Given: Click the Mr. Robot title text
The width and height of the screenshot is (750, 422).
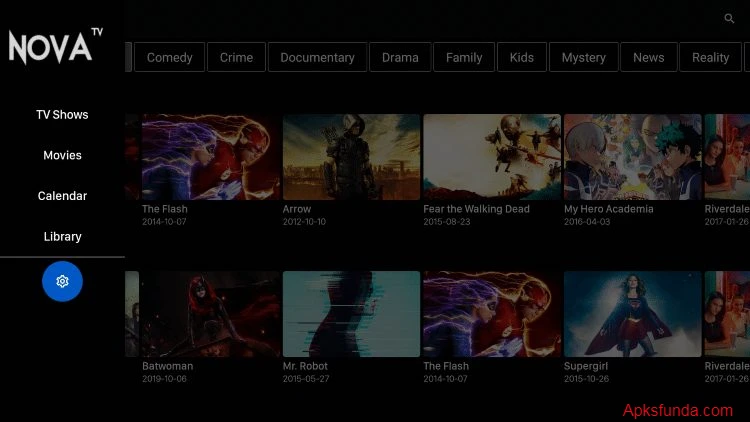Looking at the screenshot, I should click(305, 366).
